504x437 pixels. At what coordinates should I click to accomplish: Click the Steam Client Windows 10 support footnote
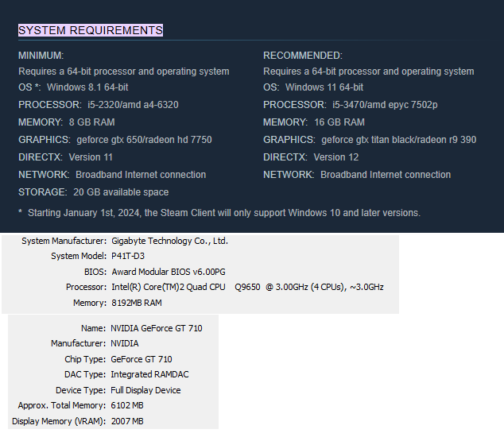coord(219,213)
